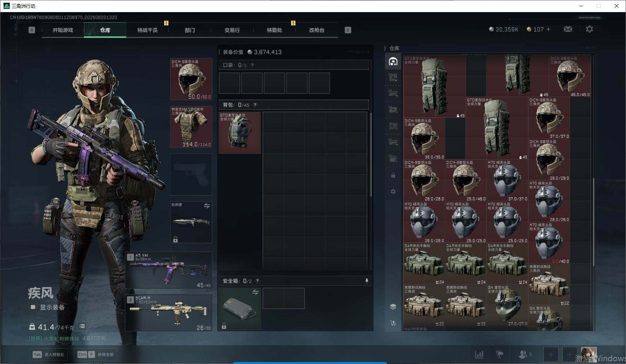Select warehouse DICH-9 helmet with 25.0/48.0
The height and width of the screenshot is (364, 626).
466,180
